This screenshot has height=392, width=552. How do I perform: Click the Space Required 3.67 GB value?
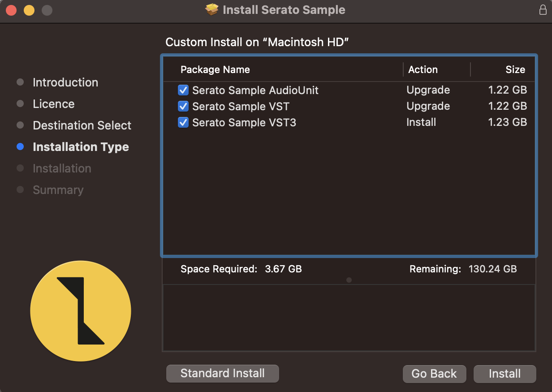click(283, 269)
